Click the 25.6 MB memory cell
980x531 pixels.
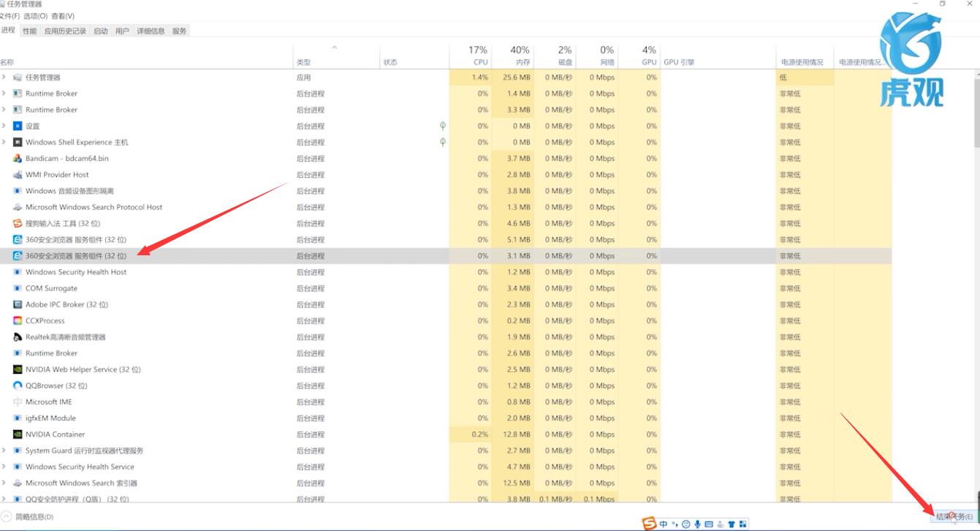(x=512, y=78)
